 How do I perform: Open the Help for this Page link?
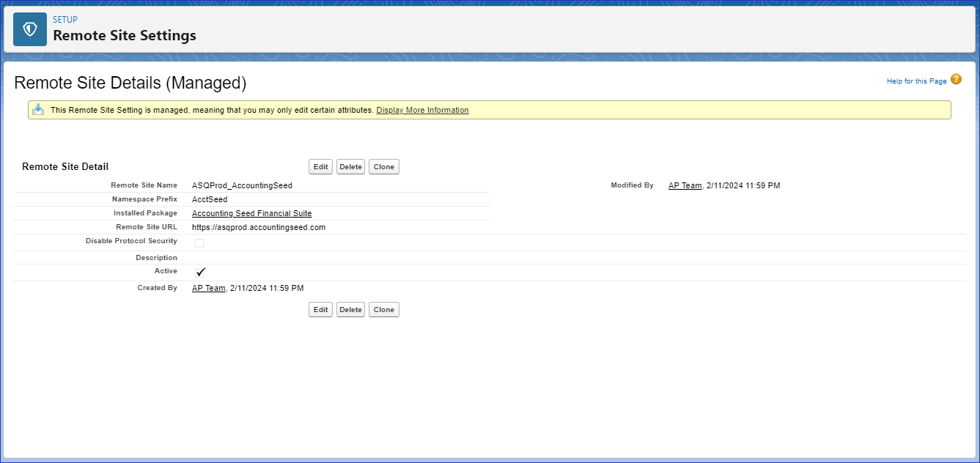click(916, 81)
